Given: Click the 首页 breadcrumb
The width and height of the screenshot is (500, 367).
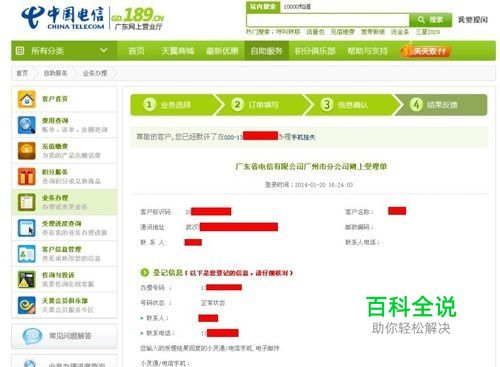Looking at the screenshot, I should click(x=22, y=73).
